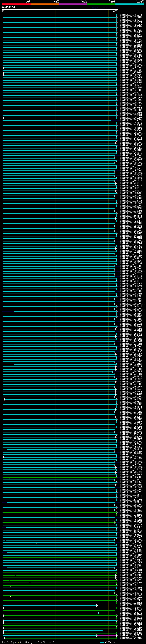Select the UniRef100_A3M095 label
Image resolution: width=146 pixels, height=644 pixels.
(131, 329)
